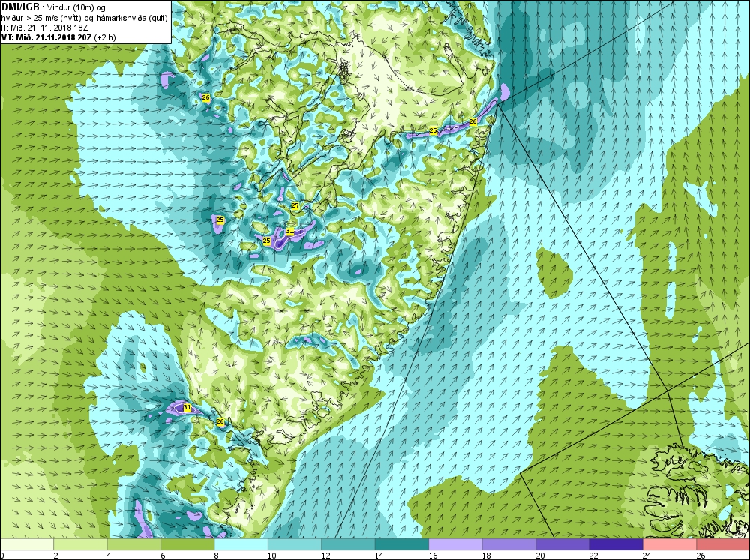Choose the 14–16 m/s dark teal legend swatch
This screenshot has height=560, width=750.
click(402, 544)
